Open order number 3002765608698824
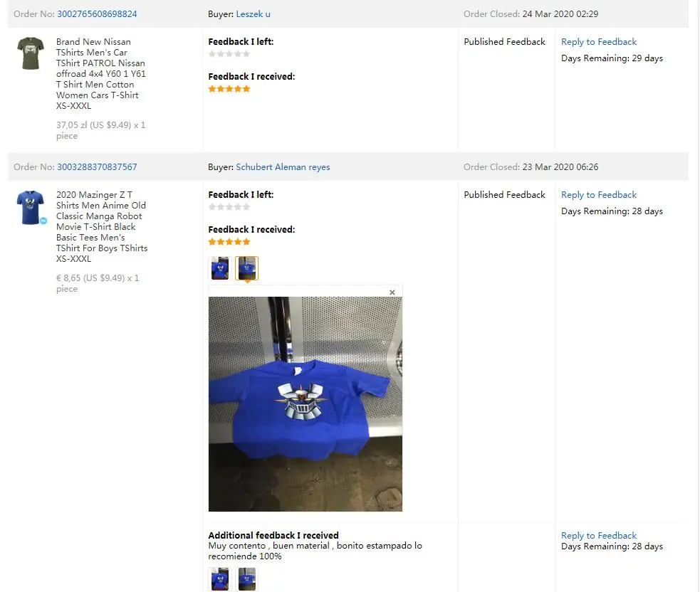The height and width of the screenshot is (592, 700). pos(97,14)
